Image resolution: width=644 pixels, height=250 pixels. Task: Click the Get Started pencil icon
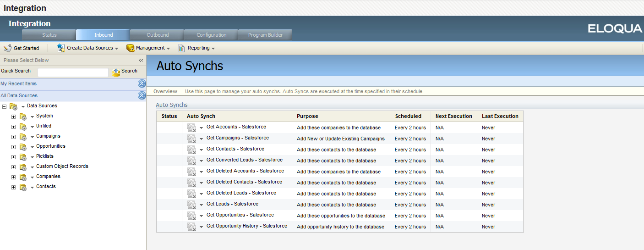click(7, 48)
